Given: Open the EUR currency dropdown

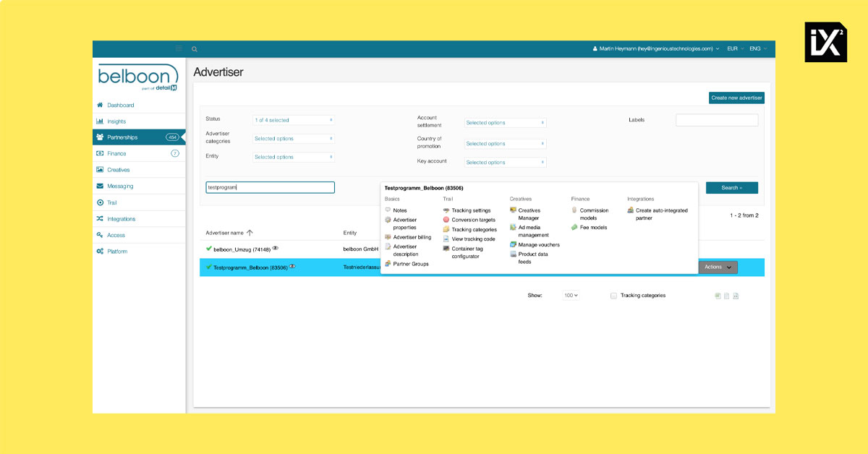Looking at the screenshot, I should coord(736,48).
